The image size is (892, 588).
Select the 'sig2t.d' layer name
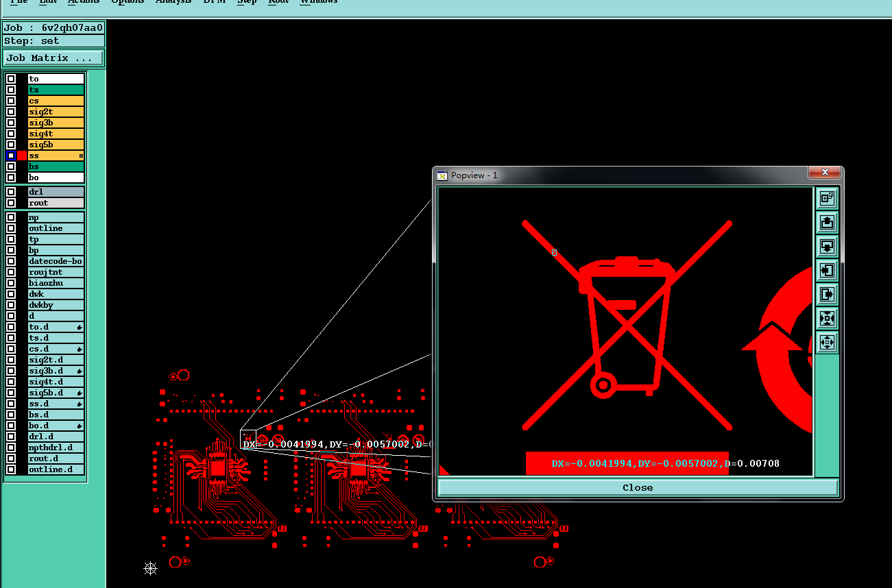[x=56, y=360]
